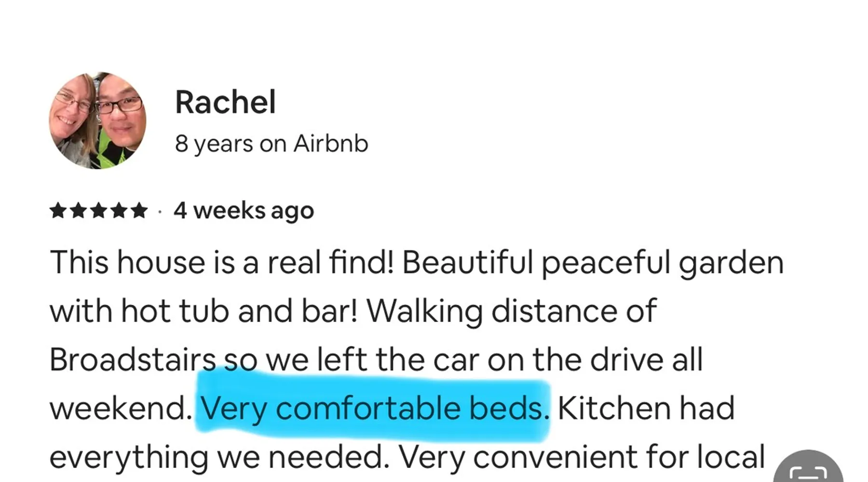This screenshot has height=482, width=868.
Task: Click the word 'weekend.' in the review
Action: pos(121,409)
